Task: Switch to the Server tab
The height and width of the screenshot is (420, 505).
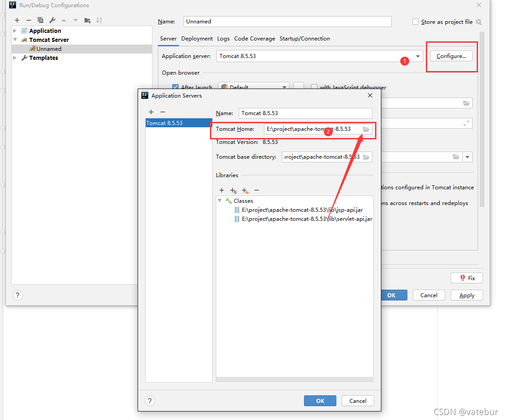Action: (168, 39)
